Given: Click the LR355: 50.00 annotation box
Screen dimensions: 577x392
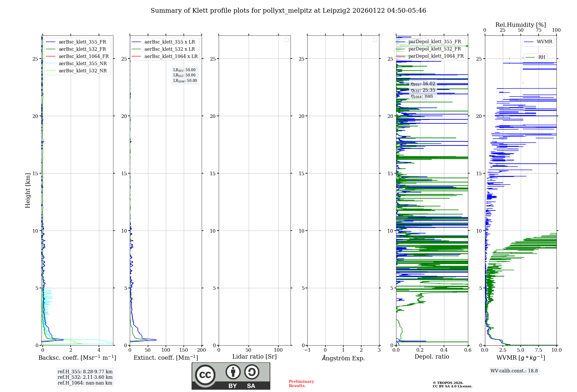Looking at the screenshot, I should [x=184, y=70].
